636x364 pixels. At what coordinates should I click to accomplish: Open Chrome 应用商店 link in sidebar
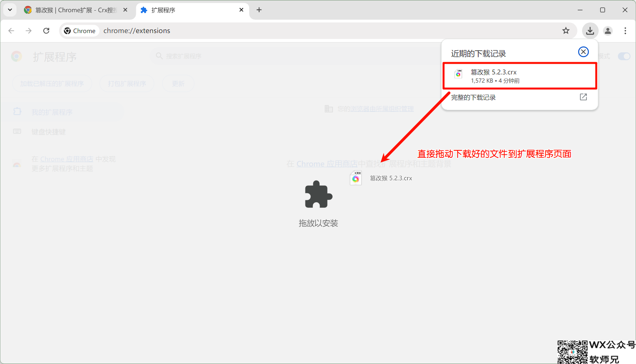pyautogui.click(x=67, y=159)
